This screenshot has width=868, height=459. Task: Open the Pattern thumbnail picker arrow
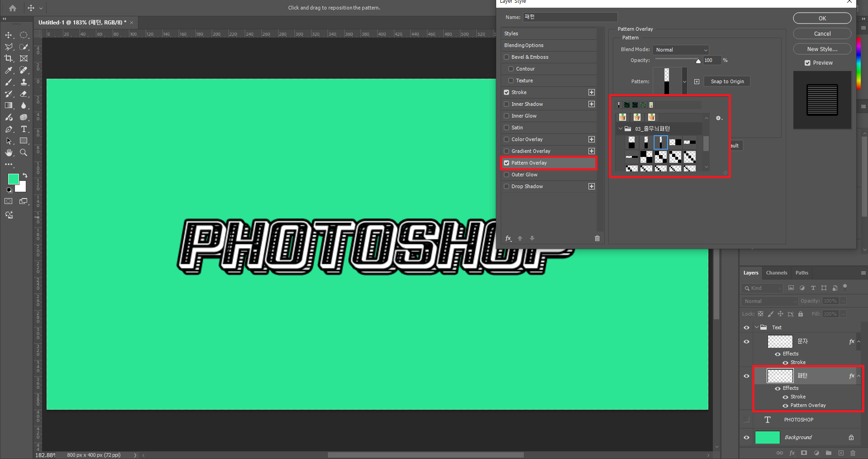pos(684,82)
